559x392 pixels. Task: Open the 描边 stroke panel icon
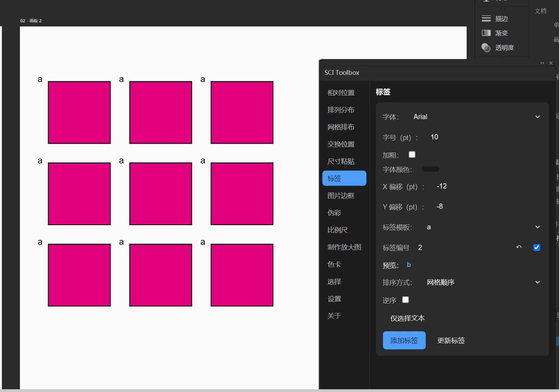tap(486, 19)
